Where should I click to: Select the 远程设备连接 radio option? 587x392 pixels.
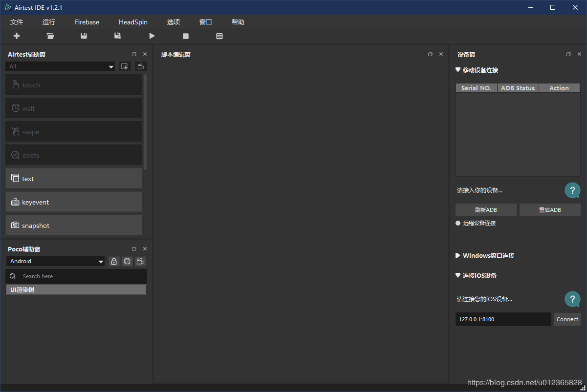pyautogui.click(x=458, y=223)
